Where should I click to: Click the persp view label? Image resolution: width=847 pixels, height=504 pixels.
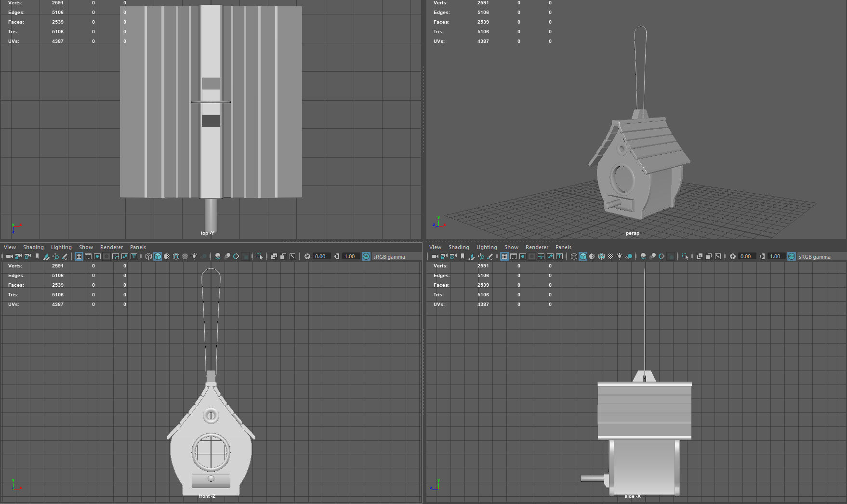[633, 233]
